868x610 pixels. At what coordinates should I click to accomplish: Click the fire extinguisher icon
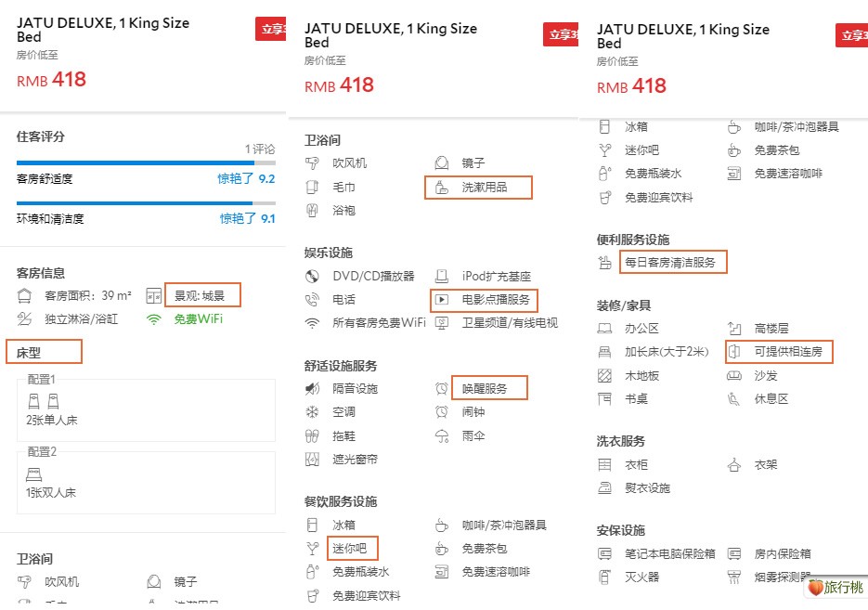click(x=604, y=577)
